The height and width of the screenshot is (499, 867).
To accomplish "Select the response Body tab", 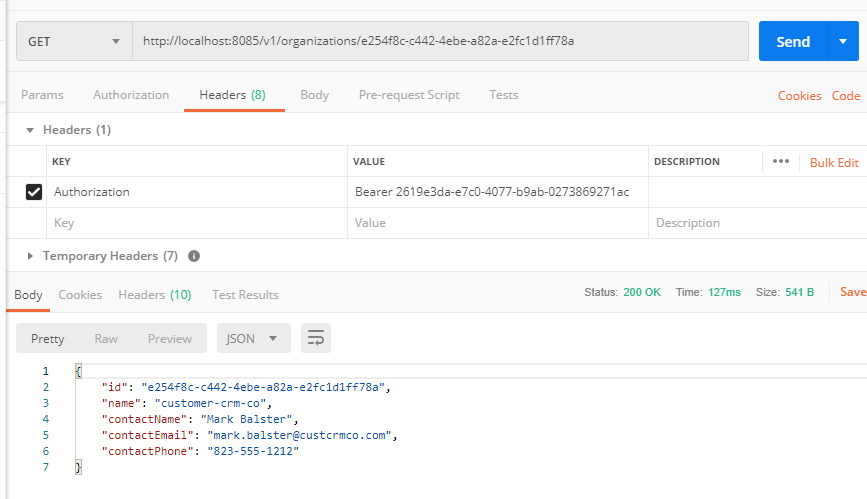I will (x=28, y=295).
